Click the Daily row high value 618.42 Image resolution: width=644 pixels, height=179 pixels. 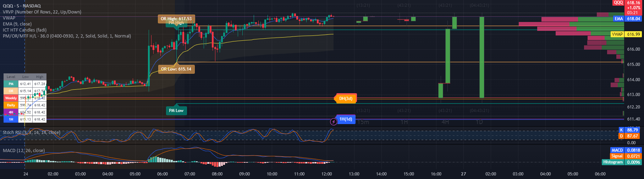click(40, 105)
